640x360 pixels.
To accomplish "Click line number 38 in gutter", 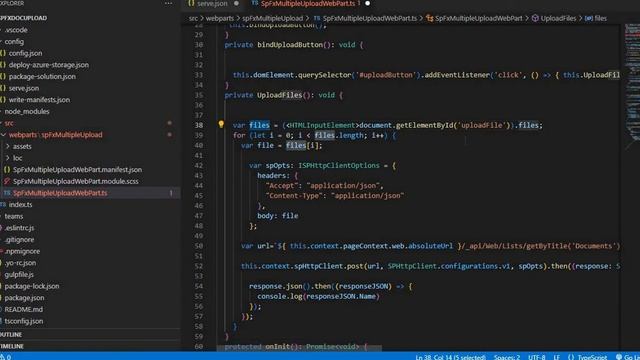I will click(x=198, y=125).
